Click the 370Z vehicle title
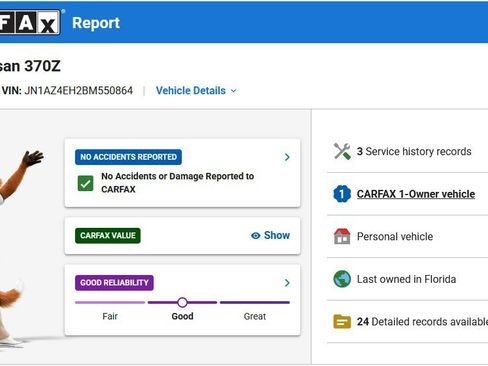This screenshot has height=366, width=488. (x=30, y=66)
